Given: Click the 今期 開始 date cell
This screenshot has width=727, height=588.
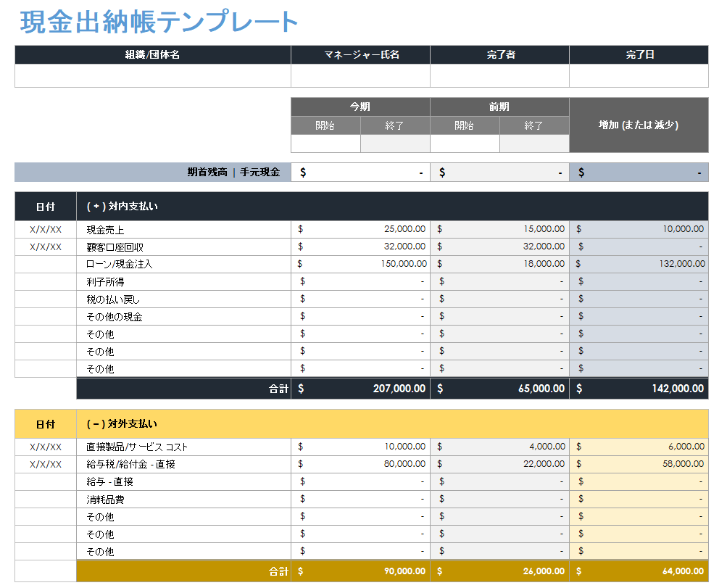Looking at the screenshot, I should 325,143.
